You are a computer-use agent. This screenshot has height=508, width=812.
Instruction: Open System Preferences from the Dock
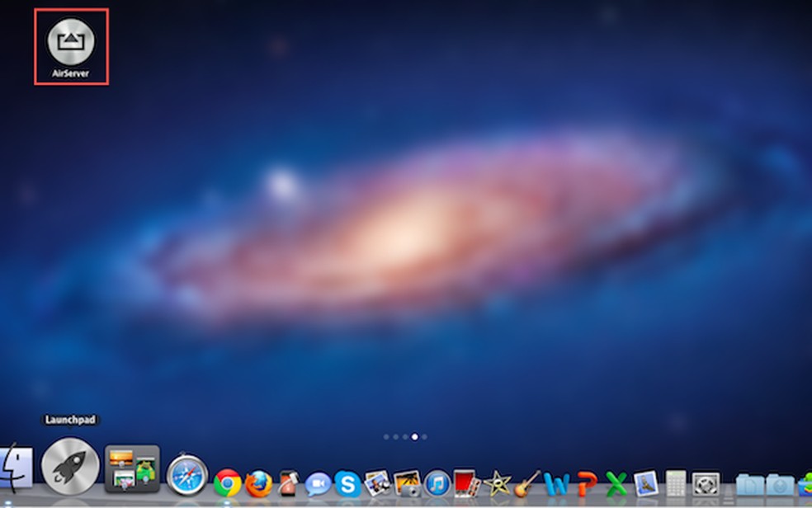(706, 484)
